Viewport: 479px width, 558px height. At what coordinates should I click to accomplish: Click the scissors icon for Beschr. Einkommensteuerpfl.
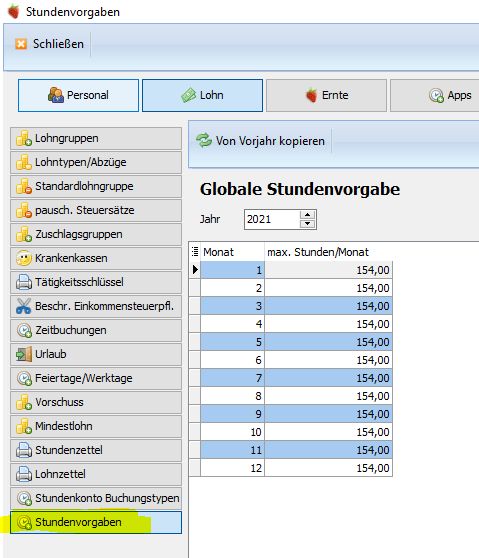coord(24,306)
